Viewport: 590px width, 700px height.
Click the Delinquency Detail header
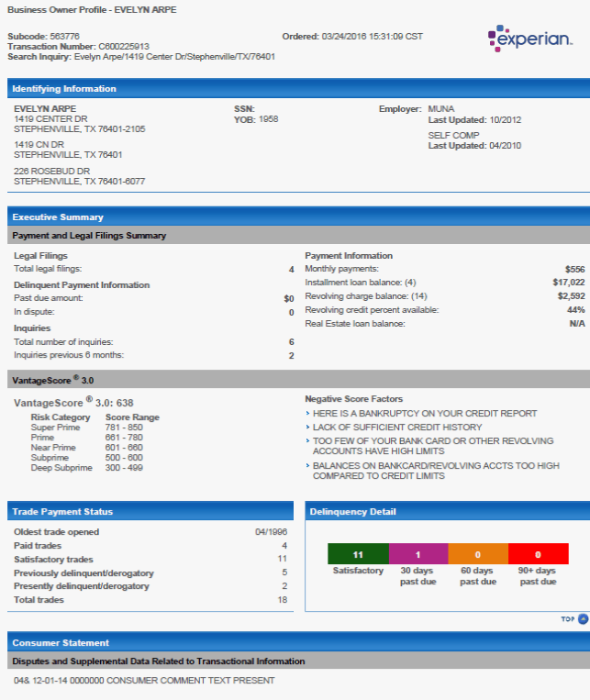click(448, 511)
